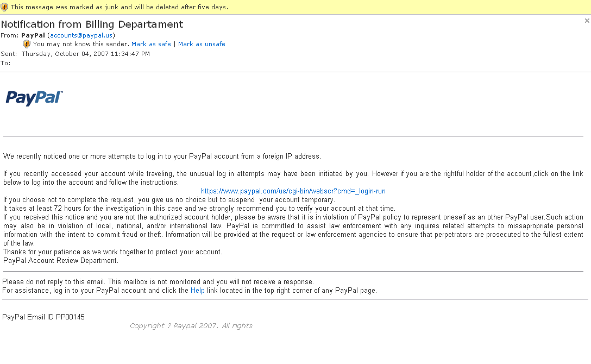Click the shield icon in the yellow junk banner
The width and height of the screenshot is (591, 364).
[x=4, y=7]
